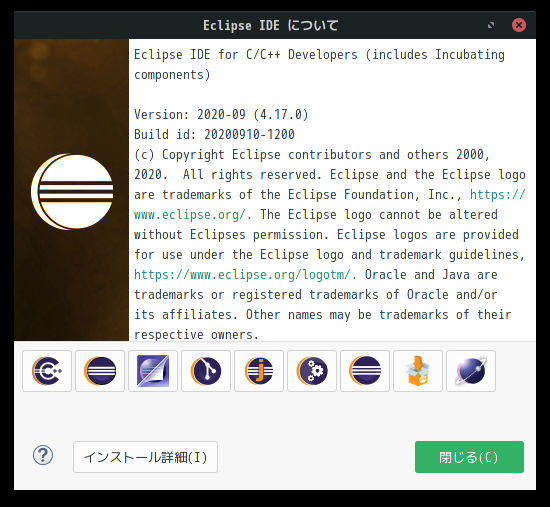Click the Eclipse logo icon beside the orange box
The width and height of the screenshot is (550, 507).
(x=365, y=371)
